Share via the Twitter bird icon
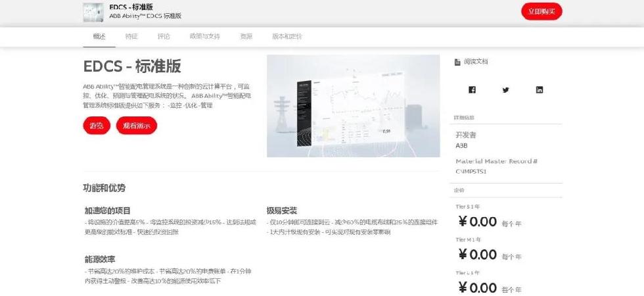 pyautogui.click(x=505, y=90)
